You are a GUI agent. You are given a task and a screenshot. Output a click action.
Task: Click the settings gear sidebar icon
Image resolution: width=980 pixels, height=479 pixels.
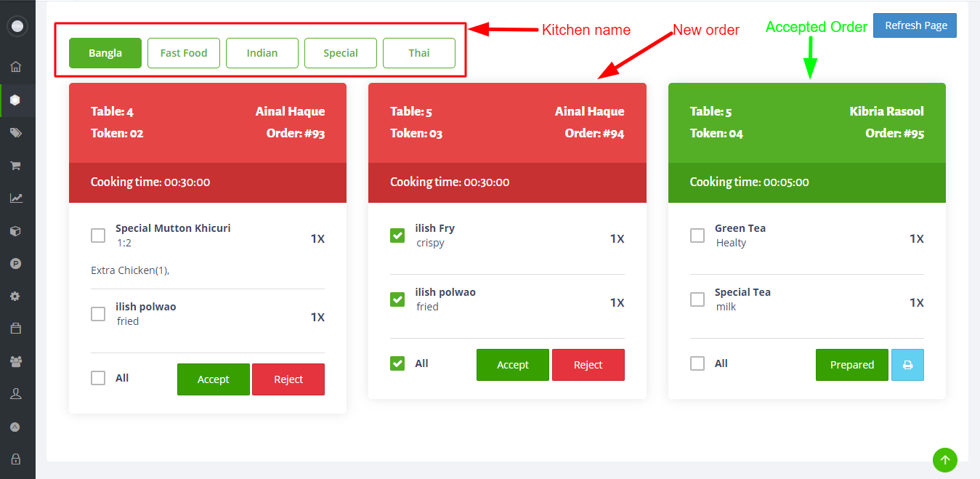point(16,297)
